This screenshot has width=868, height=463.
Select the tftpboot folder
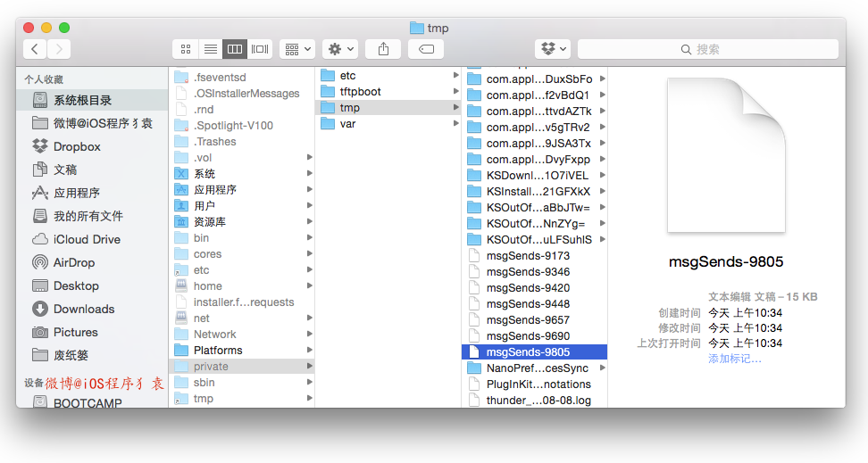click(388, 92)
